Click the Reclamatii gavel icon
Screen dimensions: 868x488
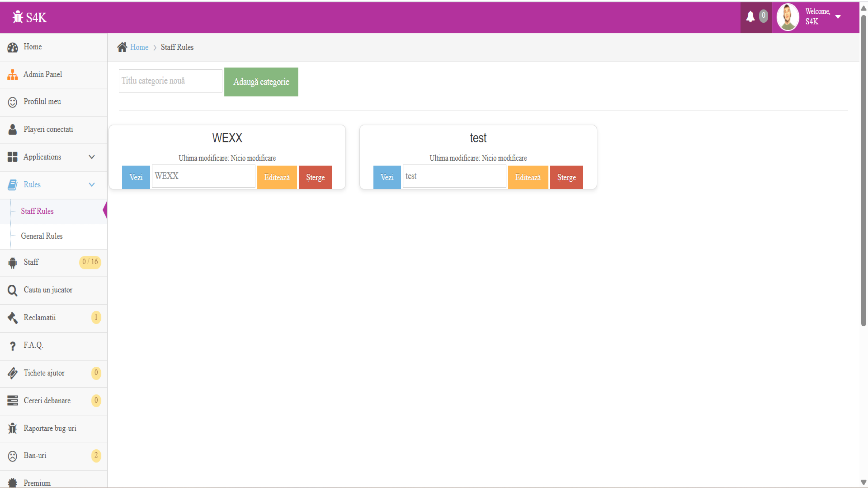tap(13, 318)
